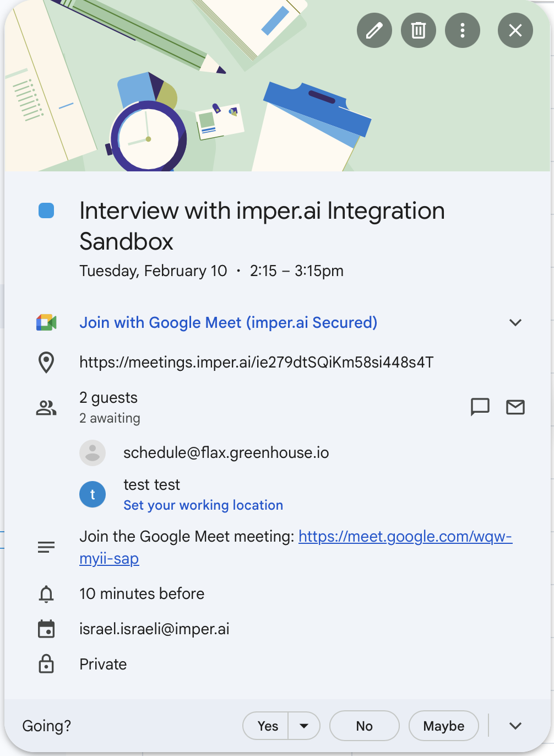Expand more RSVP options chevron
The height and width of the screenshot is (756, 554).
point(515,726)
